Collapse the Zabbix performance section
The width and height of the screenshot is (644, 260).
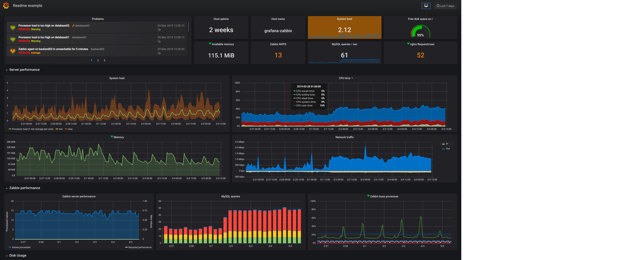tap(6, 188)
